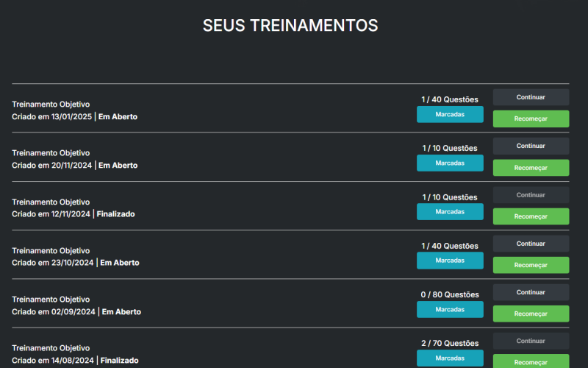This screenshot has height=368, width=588.
Task: View Marcadas for the 12/11/2024 training
Action: coord(450,211)
